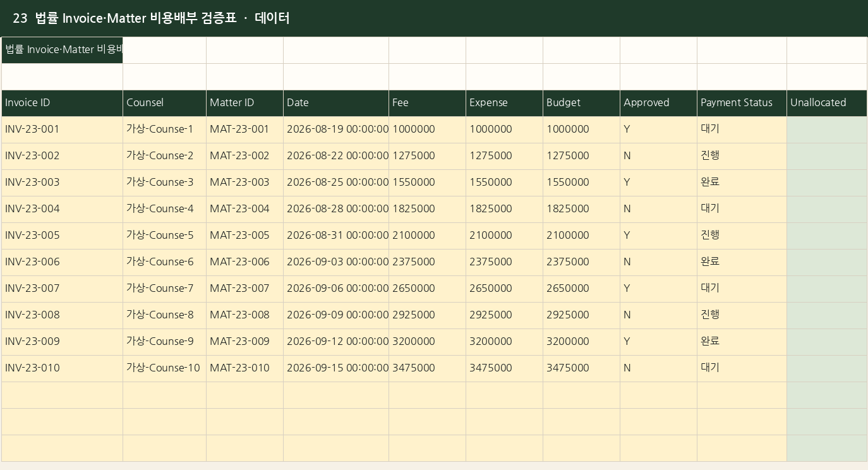Screen dimensions: 868x470
Task: Select invoice cell INV-23-010
Action: [x=62, y=368]
